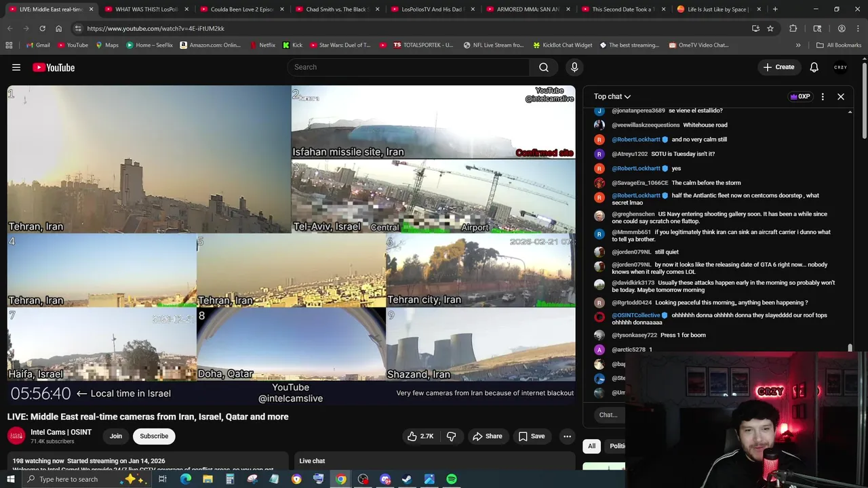Open the Windows Start menu
868x488 pixels.
[x=10, y=479]
